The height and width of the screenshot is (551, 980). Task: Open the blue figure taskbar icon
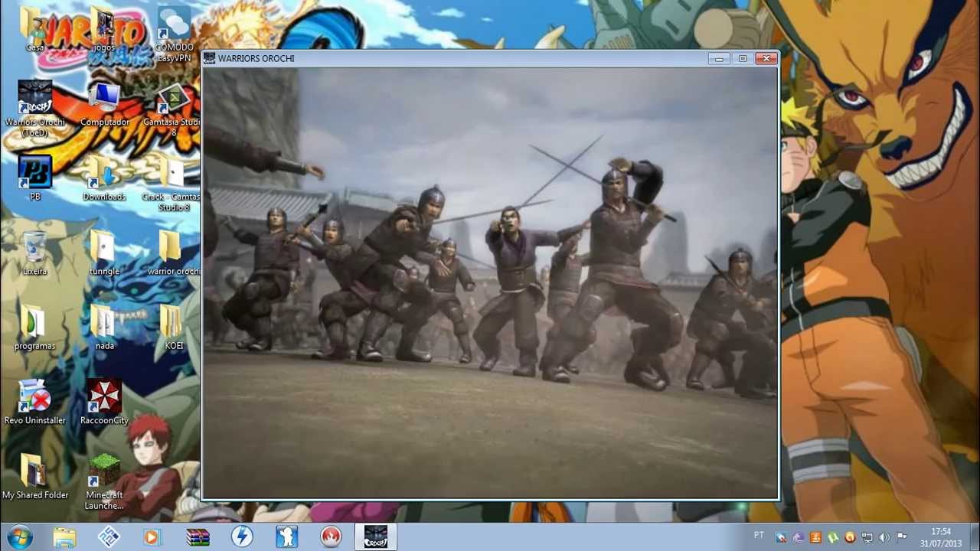pyautogui.click(x=286, y=537)
